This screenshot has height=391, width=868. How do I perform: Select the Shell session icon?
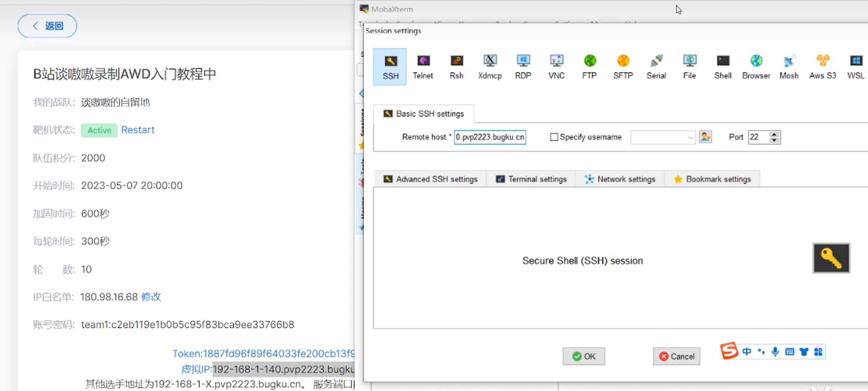click(x=723, y=67)
